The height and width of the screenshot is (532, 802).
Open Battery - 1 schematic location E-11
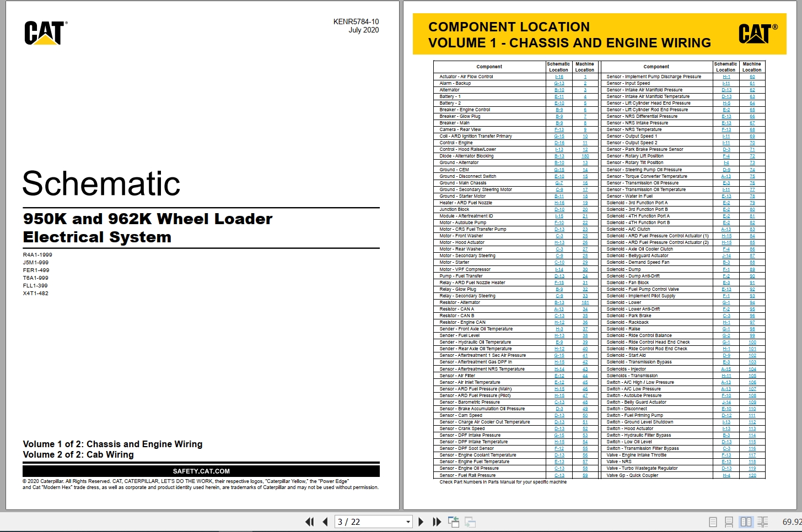[x=559, y=96]
